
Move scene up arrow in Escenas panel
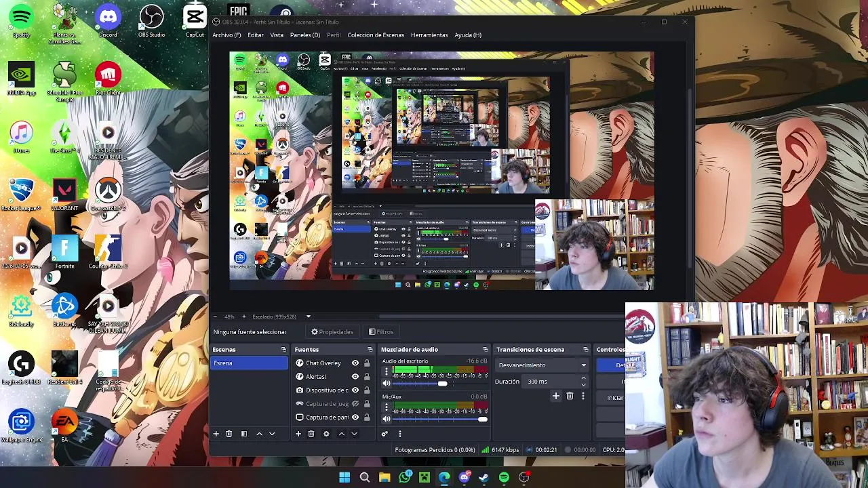click(x=259, y=434)
